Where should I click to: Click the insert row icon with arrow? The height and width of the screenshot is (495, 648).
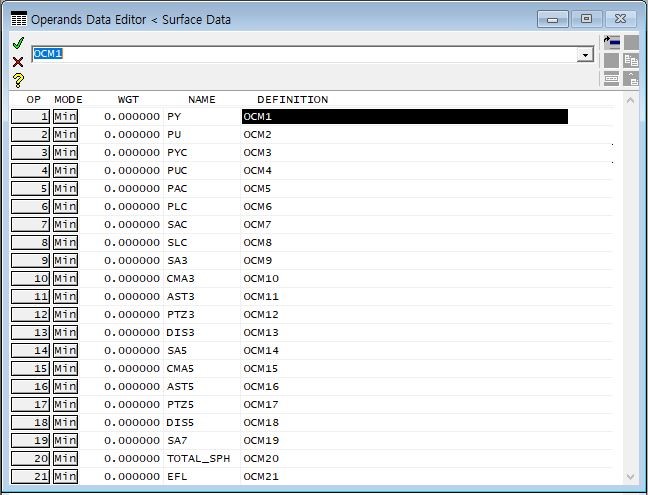tap(611, 42)
